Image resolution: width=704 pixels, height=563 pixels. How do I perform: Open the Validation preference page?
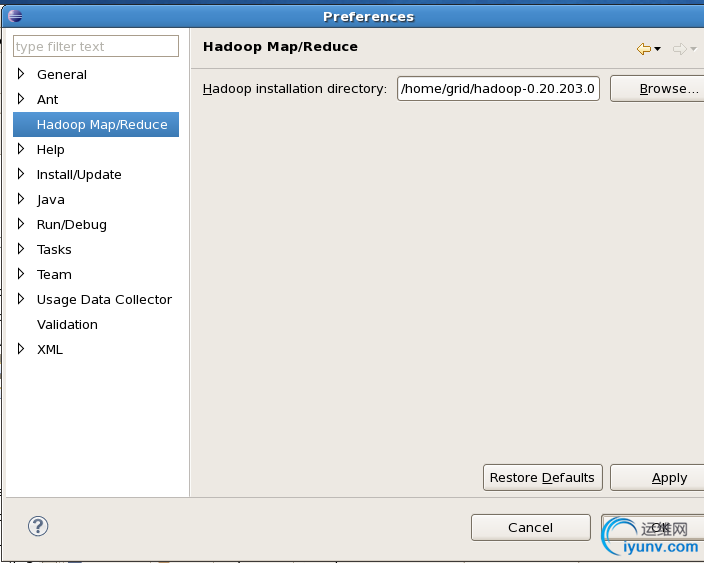click(x=67, y=324)
